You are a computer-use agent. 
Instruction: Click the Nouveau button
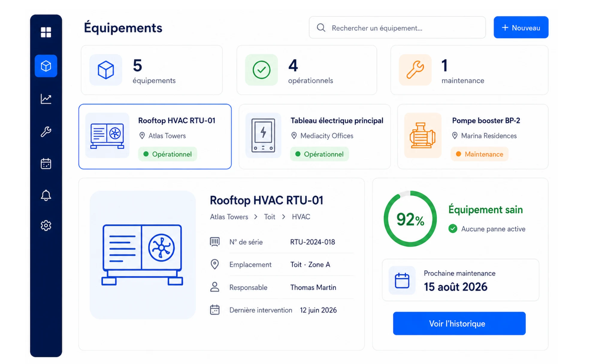(521, 27)
